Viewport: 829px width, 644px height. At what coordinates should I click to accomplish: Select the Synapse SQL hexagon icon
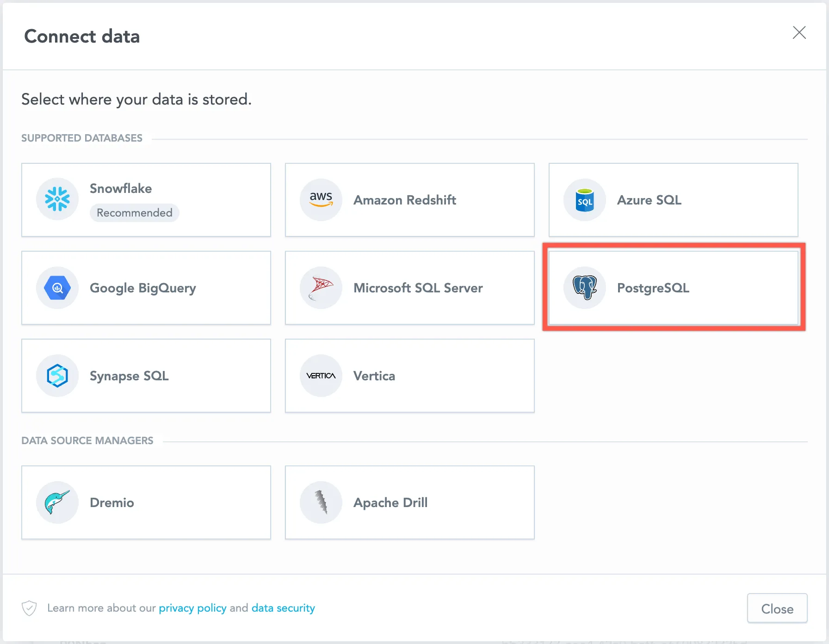point(57,376)
